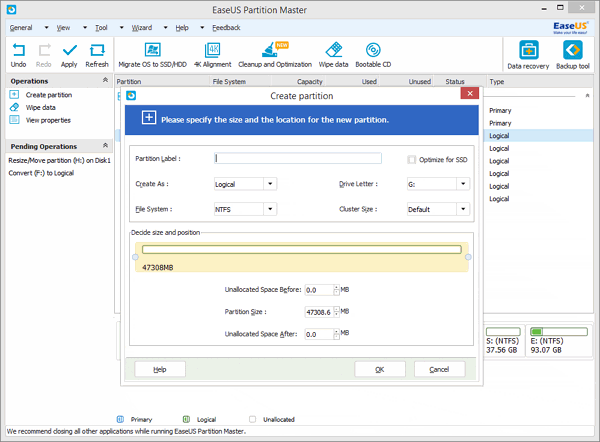The image size is (600, 442).
Task: Open the File System dropdown
Action: tap(270, 209)
